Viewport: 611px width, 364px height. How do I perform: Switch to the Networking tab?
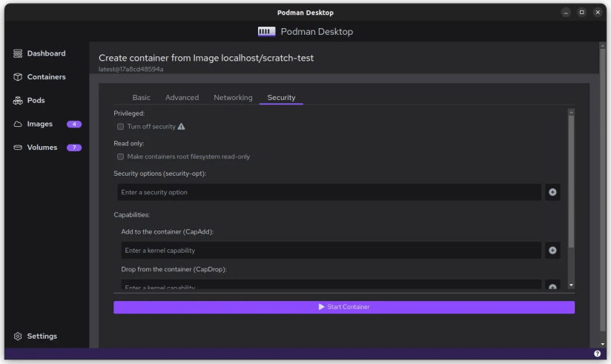coord(233,97)
